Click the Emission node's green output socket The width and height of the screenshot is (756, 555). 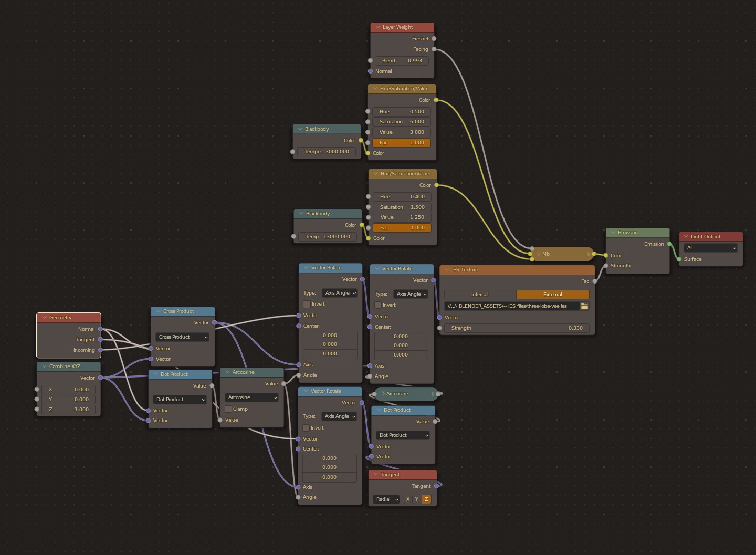(x=669, y=244)
